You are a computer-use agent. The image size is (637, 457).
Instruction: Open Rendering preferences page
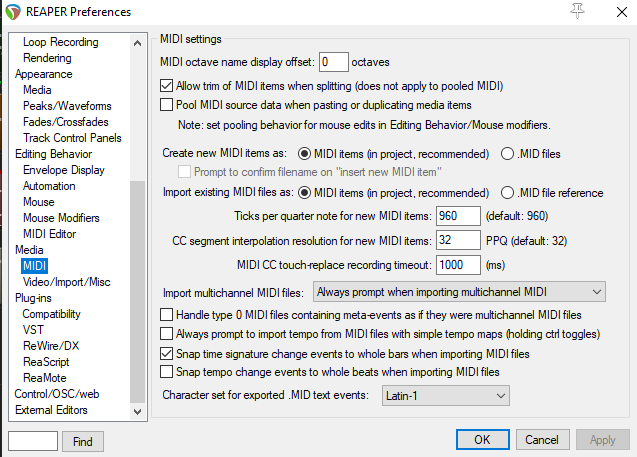click(47, 58)
